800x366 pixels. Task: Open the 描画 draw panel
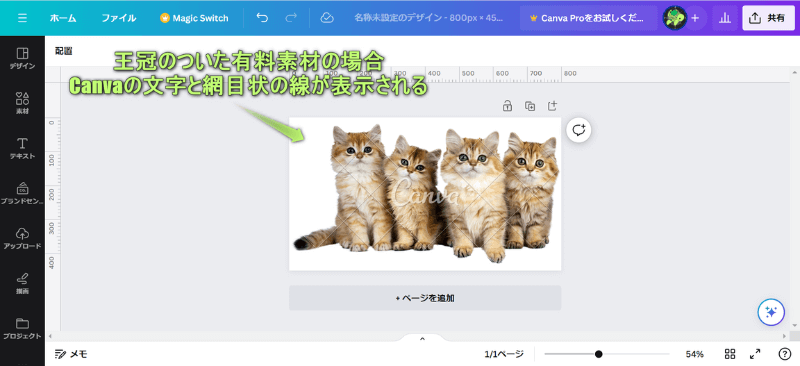22,283
